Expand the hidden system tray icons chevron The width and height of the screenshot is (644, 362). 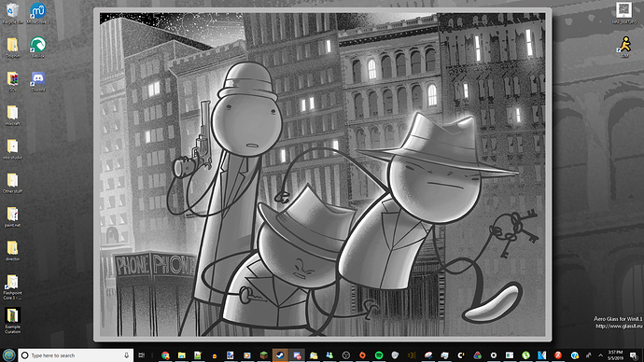click(x=600, y=355)
